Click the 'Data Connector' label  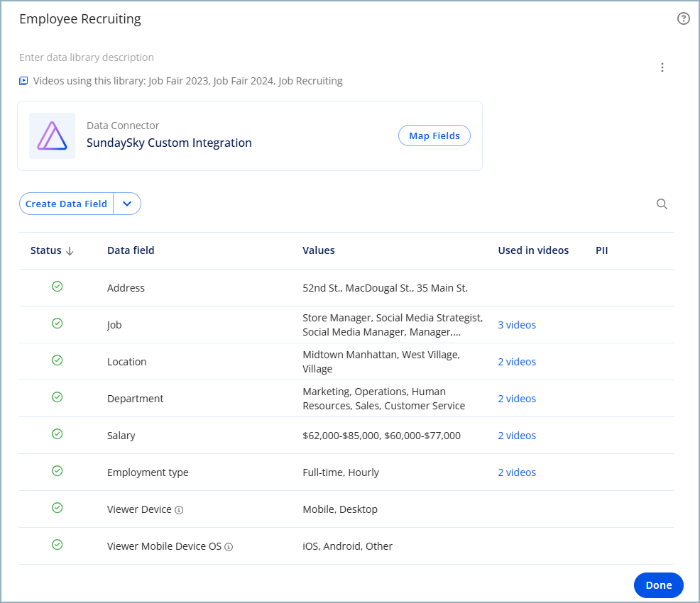click(x=123, y=126)
